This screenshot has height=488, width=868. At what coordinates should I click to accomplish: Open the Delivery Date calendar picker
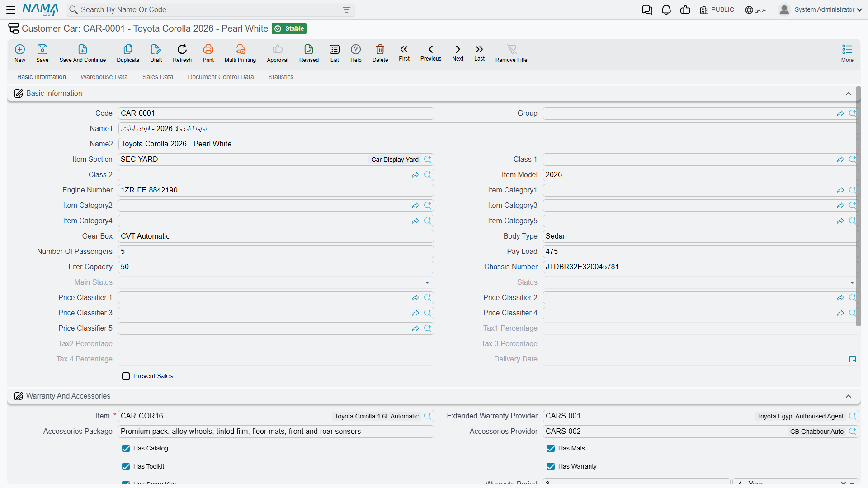tap(853, 359)
